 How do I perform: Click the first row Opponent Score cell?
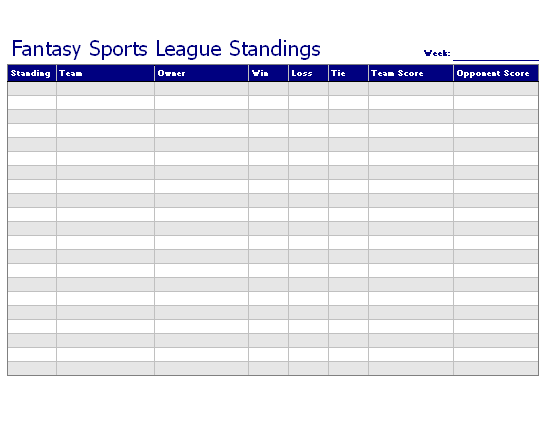coord(496,89)
